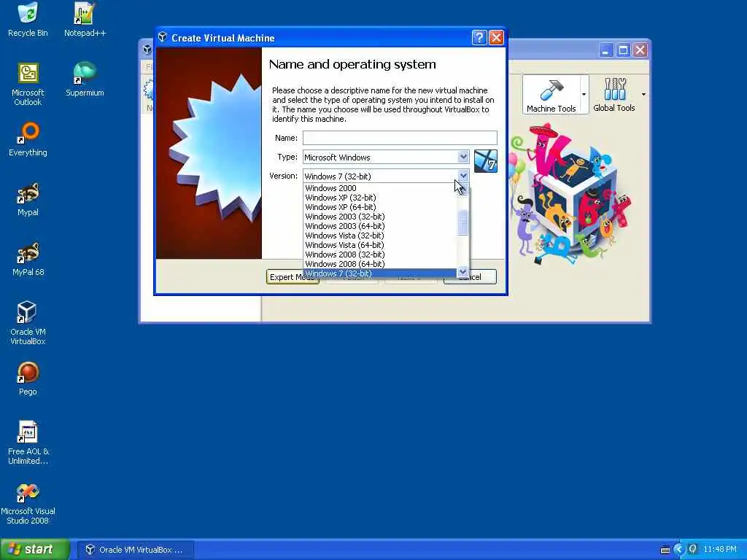Select Free AOL & Unlimited desktop icon
The height and width of the screenshot is (560, 747).
[28, 443]
